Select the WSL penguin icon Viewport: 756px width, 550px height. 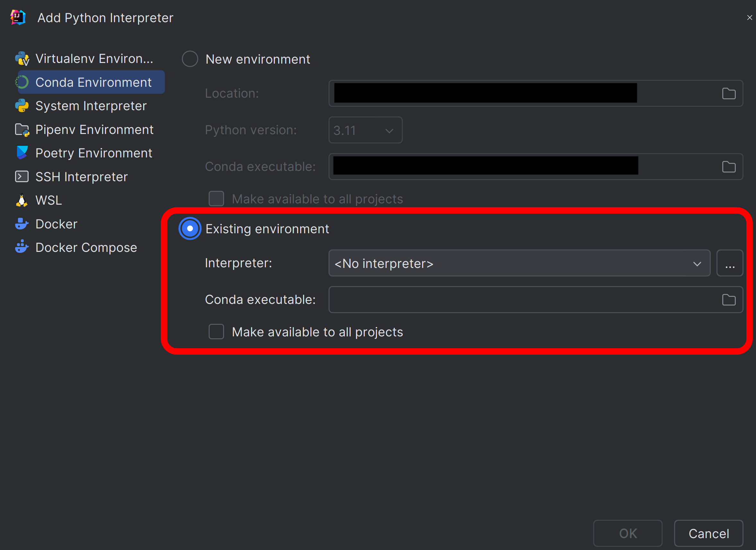[x=22, y=200]
